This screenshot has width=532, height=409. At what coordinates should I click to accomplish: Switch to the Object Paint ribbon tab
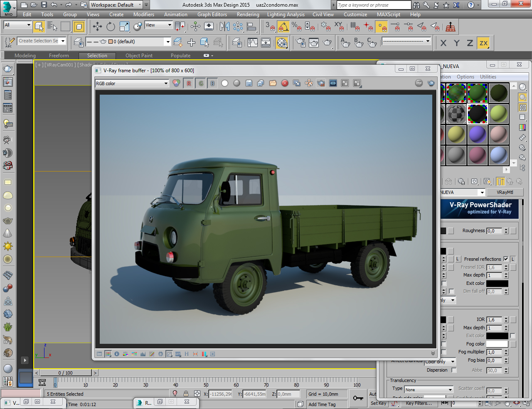click(x=139, y=56)
